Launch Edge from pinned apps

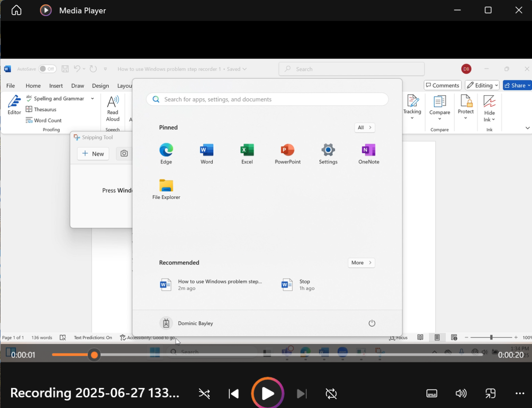166,154
